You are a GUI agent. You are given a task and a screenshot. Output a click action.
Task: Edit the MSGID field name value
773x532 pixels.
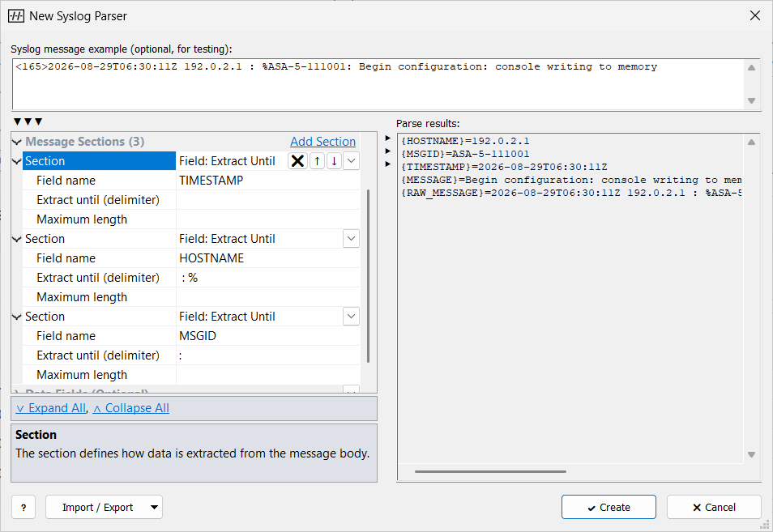click(267, 336)
